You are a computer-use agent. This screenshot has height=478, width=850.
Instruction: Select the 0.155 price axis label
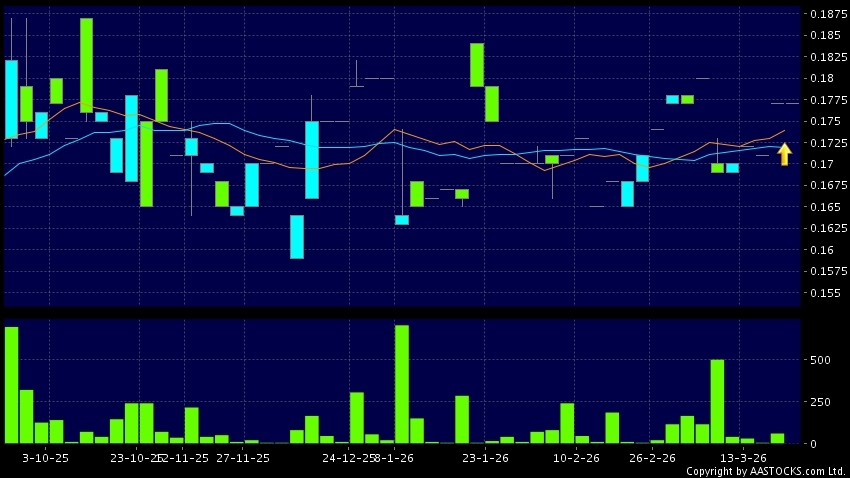pyautogui.click(x=825, y=293)
